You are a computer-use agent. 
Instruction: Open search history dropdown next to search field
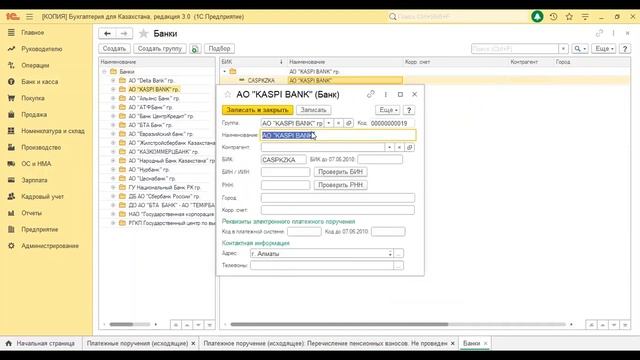point(563,49)
